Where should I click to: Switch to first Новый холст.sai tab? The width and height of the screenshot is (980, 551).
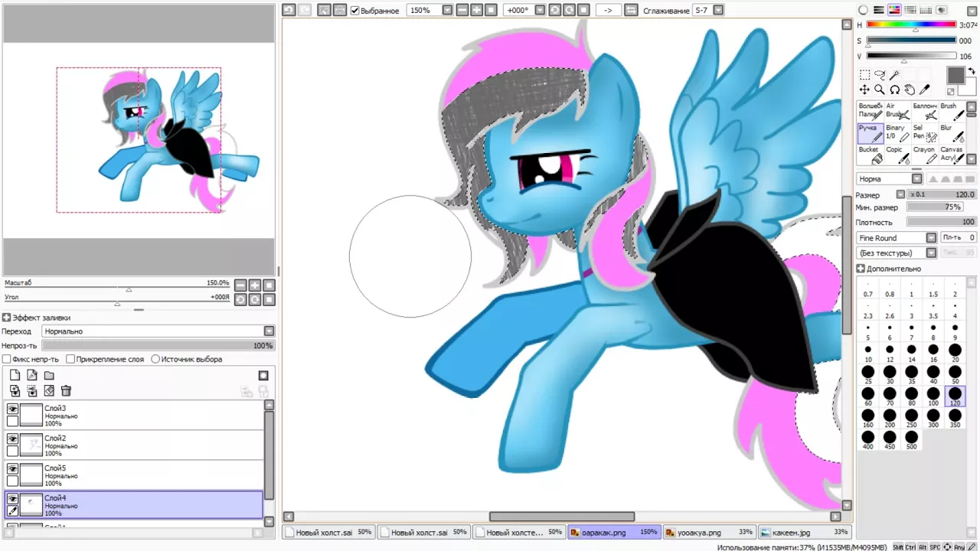tap(328, 532)
